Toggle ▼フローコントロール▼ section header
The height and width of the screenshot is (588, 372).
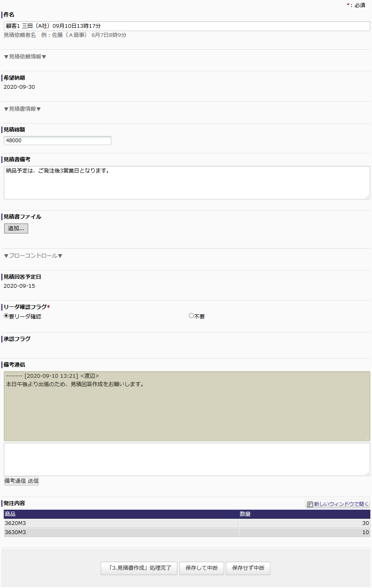pyautogui.click(x=33, y=256)
